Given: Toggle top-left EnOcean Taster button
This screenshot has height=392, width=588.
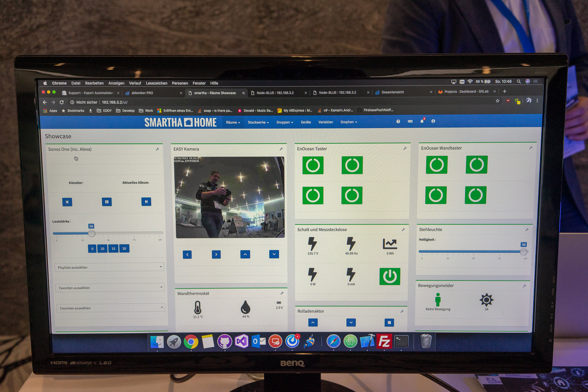Looking at the screenshot, I should click(x=313, y=165).
